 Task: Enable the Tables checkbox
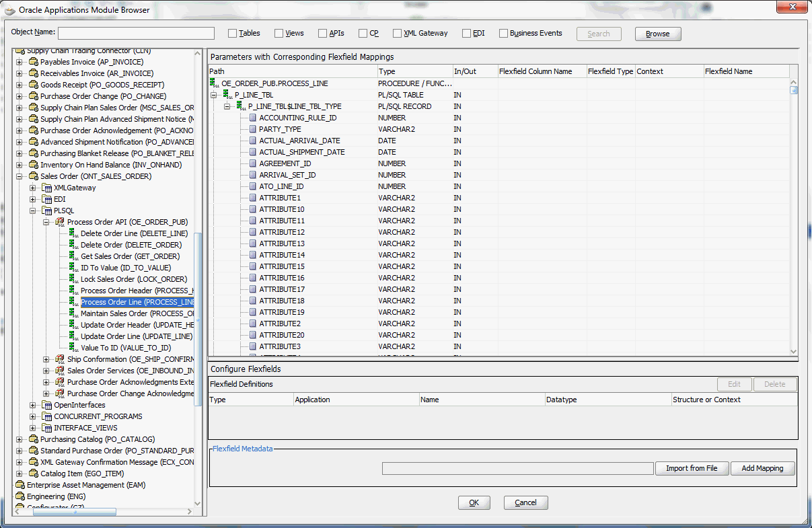click(233, 34)
